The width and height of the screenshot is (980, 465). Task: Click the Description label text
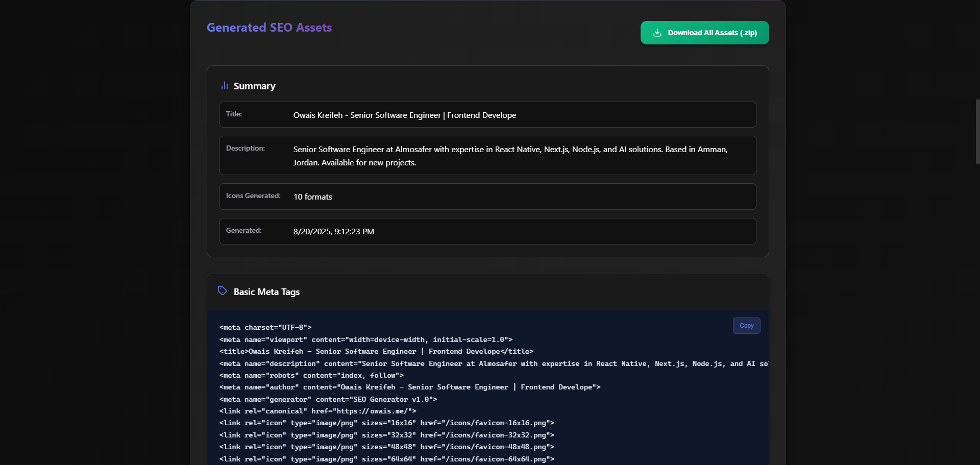(246, 148)
